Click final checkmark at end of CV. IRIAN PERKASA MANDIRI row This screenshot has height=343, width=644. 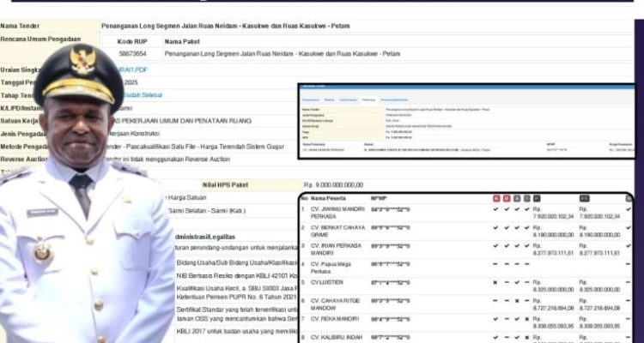pyautogui.click(x=629, y=246)
